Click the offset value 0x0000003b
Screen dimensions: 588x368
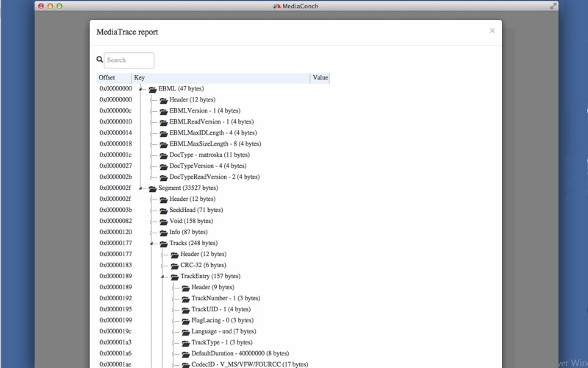115,210
